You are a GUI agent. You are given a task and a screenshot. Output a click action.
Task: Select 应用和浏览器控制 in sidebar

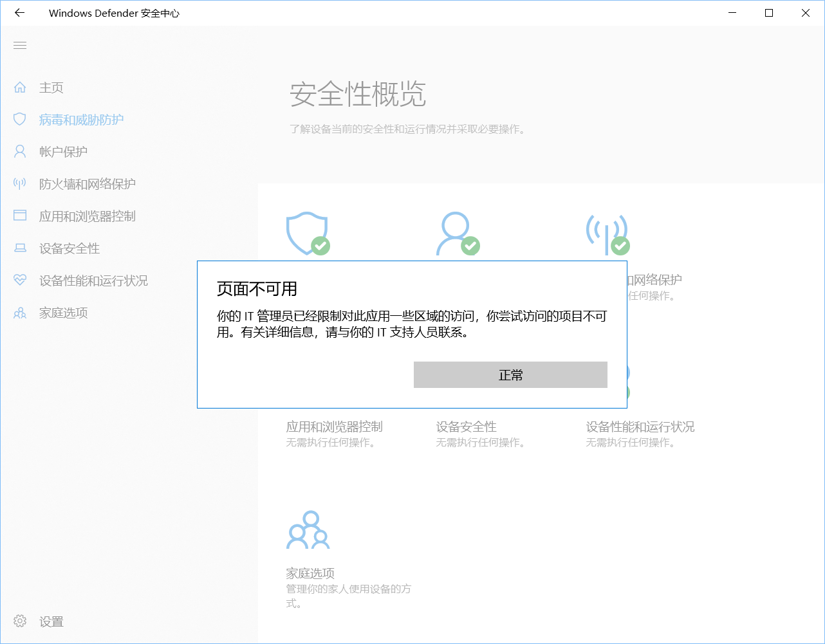pyautogui.click(x=88, y=216)
